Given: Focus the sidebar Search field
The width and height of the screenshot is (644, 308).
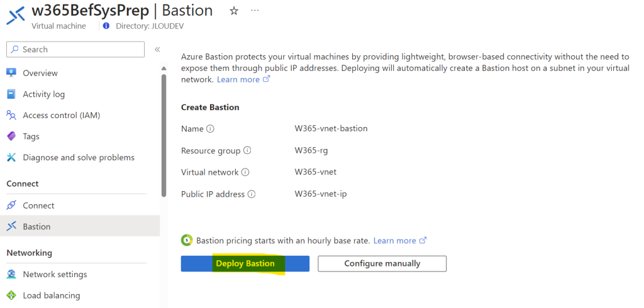Looking at the screenshot, I should [75, 49].
